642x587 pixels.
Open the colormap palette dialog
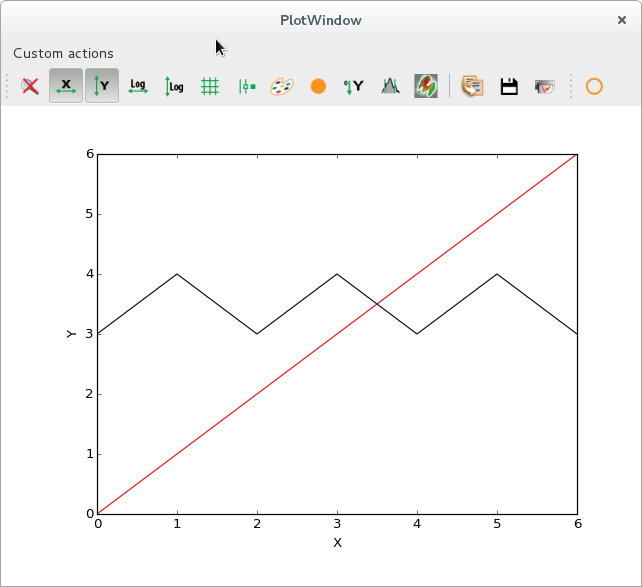(282, 86)
